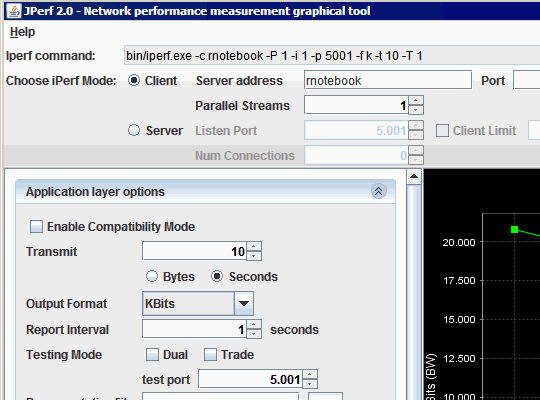Click the options panel vertical scrollbar track
Image resolution: width=540 pixels, height=400 pixels.
point(414,292)
